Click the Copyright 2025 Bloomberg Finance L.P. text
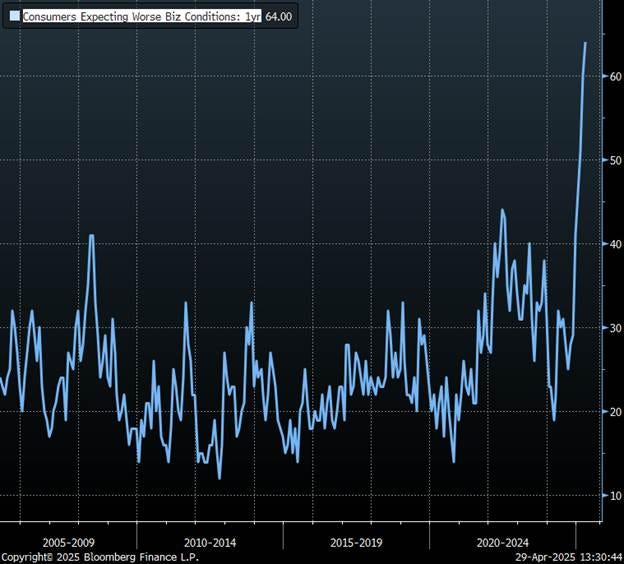 point(99,557)
